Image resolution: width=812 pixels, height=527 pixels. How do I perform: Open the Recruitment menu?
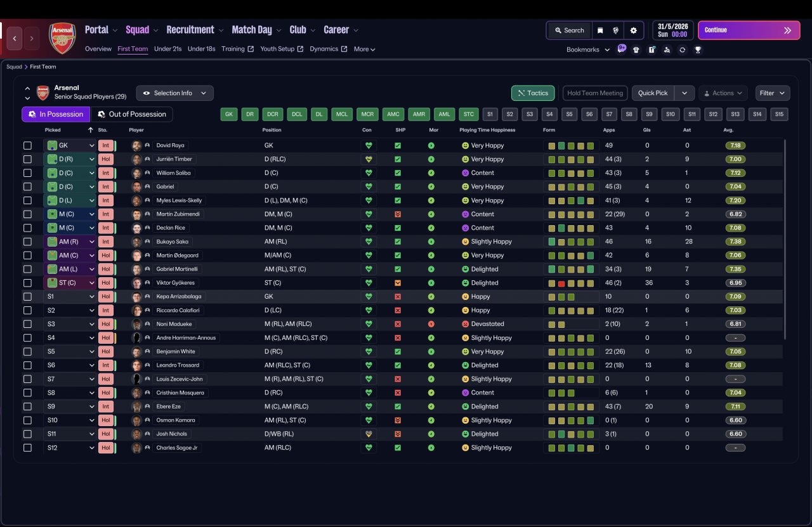(x=195, y=30)
